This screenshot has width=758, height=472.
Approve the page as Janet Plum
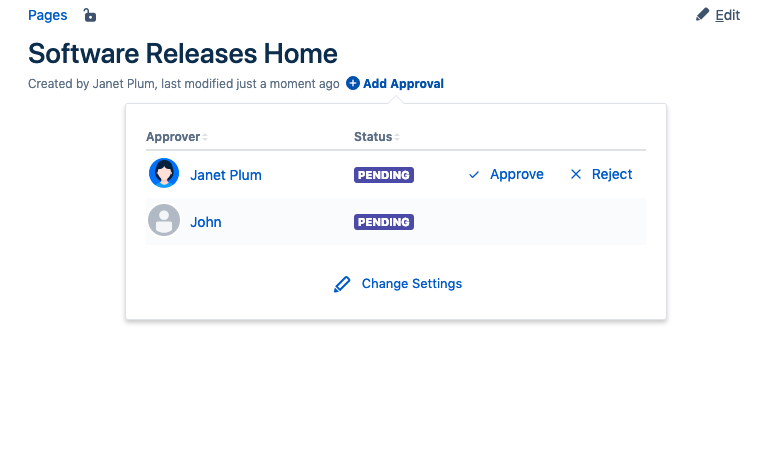point(516,175)
